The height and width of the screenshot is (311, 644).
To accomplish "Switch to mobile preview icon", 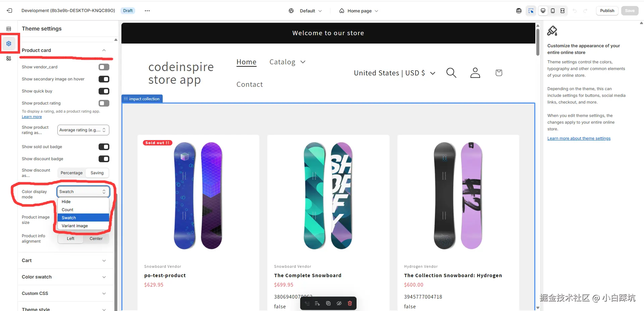I will pyautogui.click(x=553, y=11).
